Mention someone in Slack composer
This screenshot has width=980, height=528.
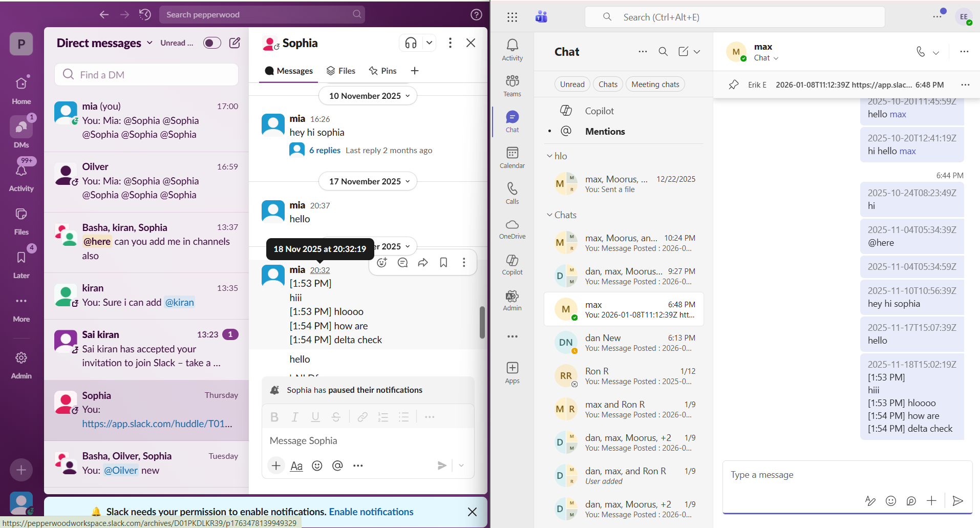[x=337, y=466]
